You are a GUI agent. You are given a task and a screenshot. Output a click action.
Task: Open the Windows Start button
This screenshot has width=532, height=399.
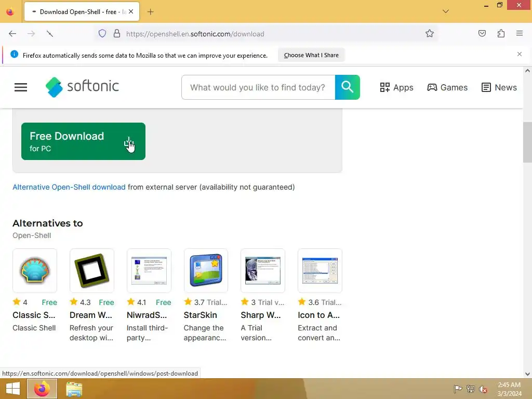[x=13, y=389]
